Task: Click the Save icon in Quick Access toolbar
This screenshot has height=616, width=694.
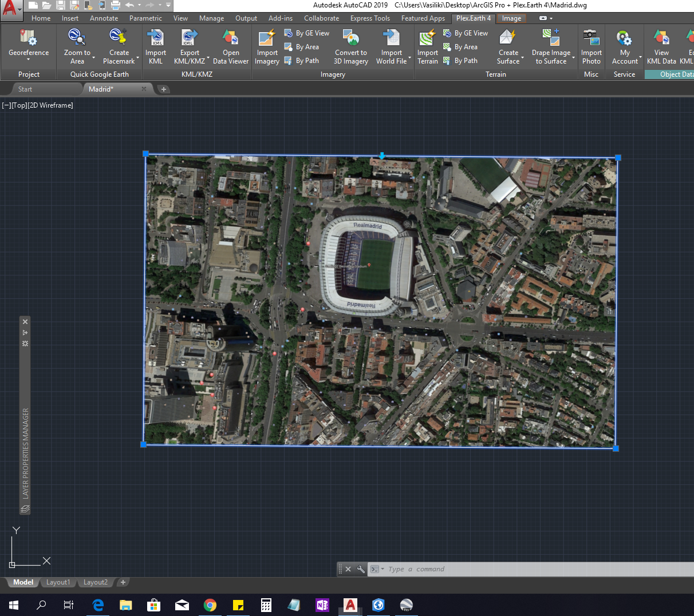Action: pyautogui.click(x=60, y=5)
